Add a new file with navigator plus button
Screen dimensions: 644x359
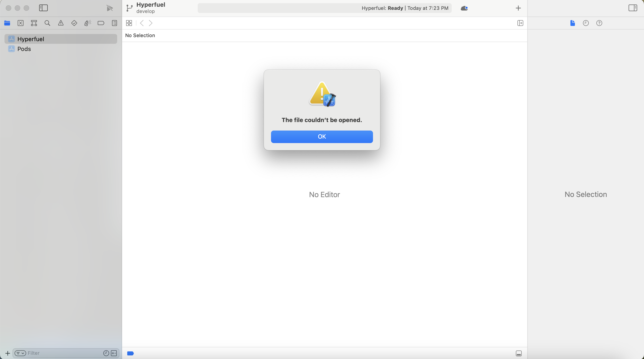tap(8, 353)
